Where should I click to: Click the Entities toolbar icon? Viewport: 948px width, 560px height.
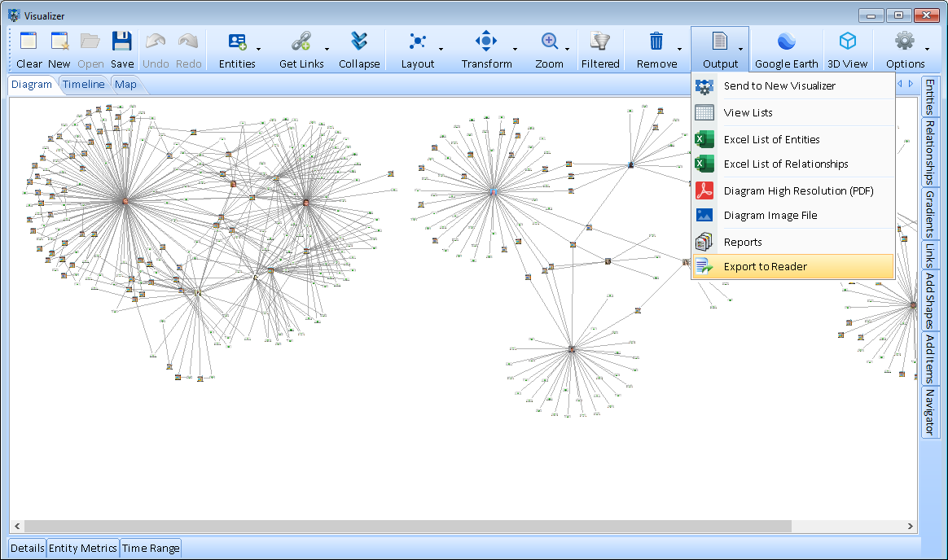[235, 41]
